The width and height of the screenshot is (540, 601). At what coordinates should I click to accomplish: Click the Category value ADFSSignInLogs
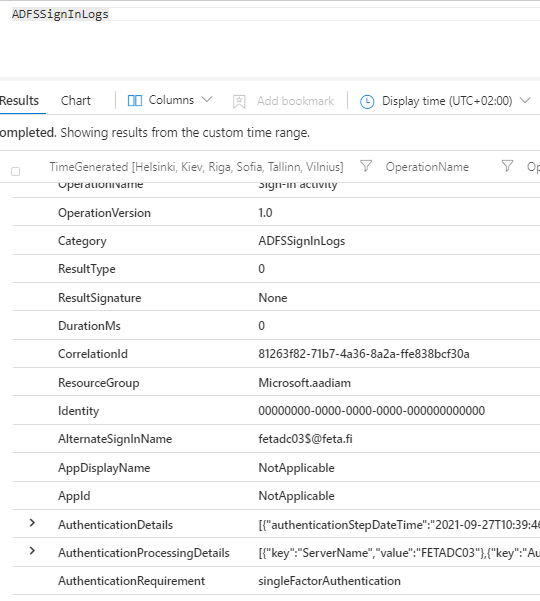(x=302, y=241)
